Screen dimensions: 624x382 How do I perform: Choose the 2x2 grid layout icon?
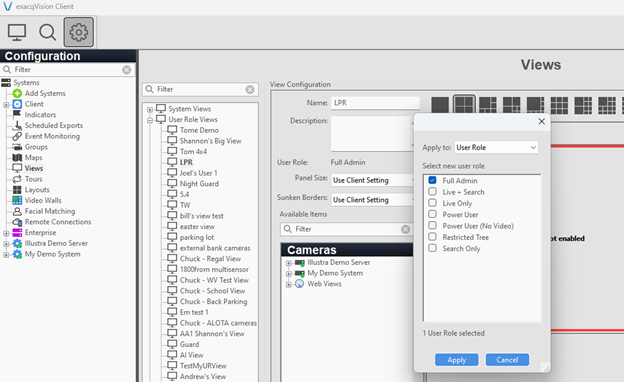point(464,105)
